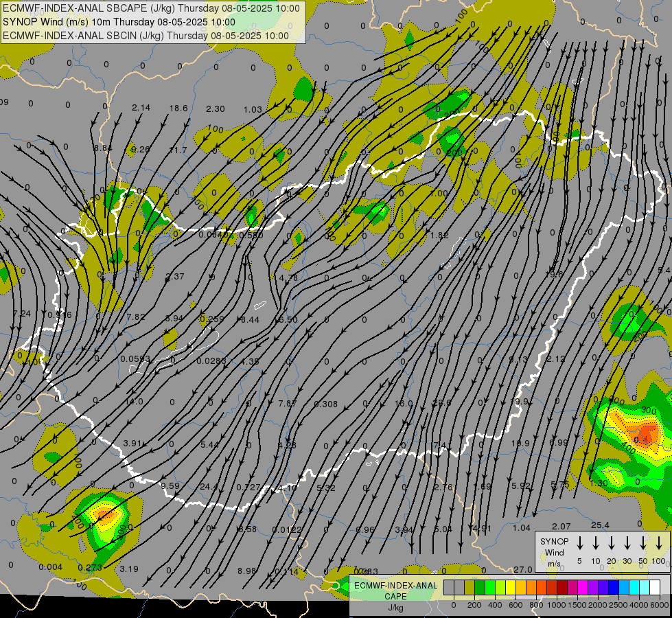
Task: Click the 4000 tick label on CAPE scale
Action: pyautogui.click(x=639, y=605)
